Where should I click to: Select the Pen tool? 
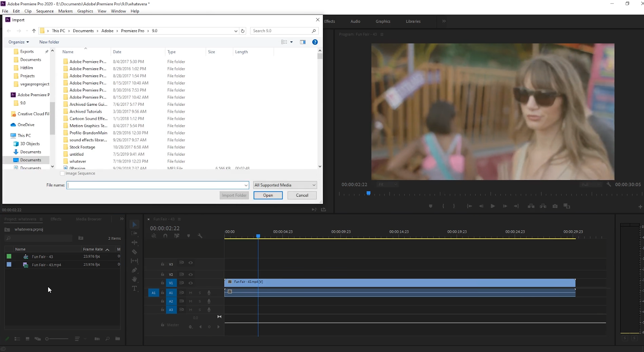pos(134,270)
